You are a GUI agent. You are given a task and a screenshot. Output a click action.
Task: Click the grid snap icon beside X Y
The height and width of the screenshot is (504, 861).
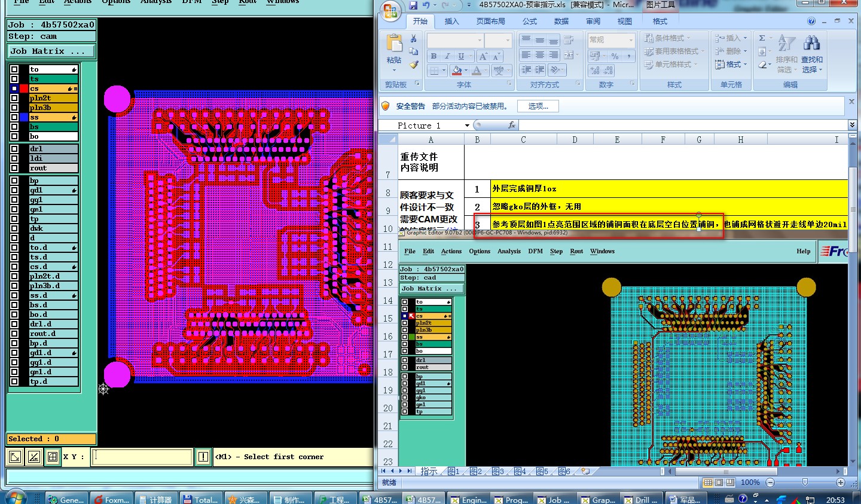click(53, 457)
